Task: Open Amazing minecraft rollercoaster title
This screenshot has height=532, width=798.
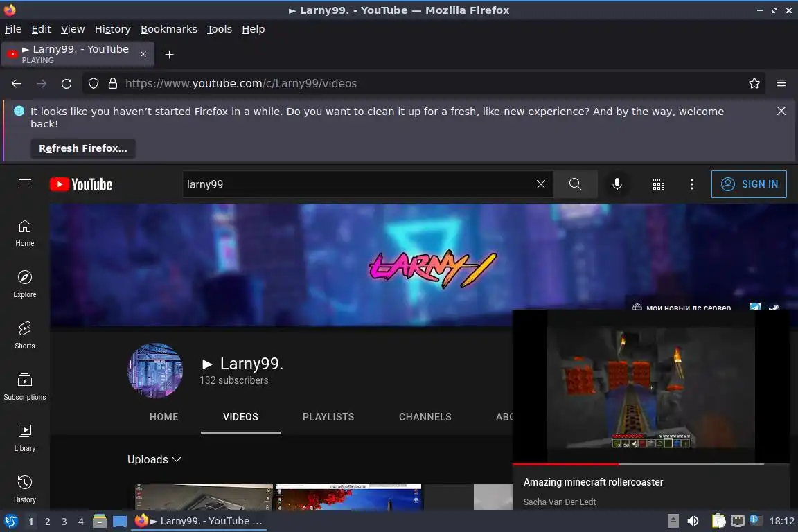Action: [594, 482]
